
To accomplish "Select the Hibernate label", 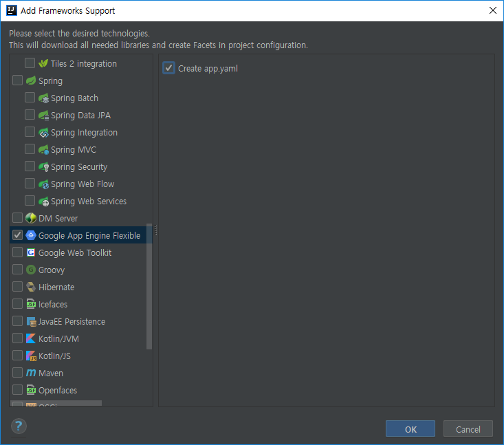I will [x=56, y=287].
